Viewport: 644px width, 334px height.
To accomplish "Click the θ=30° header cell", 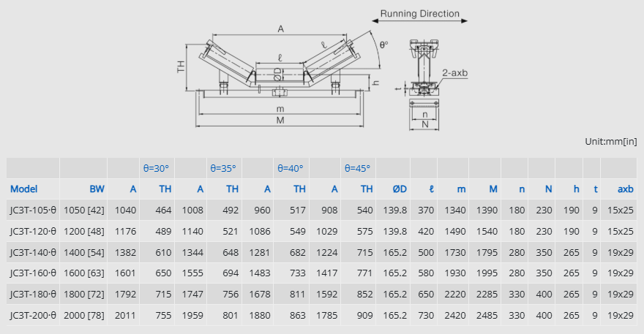I will [155, 168].
